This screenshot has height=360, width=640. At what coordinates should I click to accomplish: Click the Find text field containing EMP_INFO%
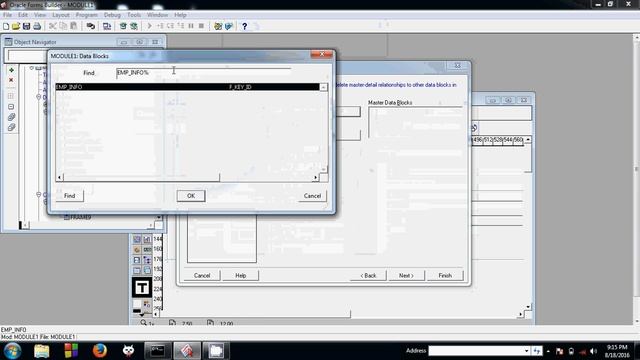[203, 73]
